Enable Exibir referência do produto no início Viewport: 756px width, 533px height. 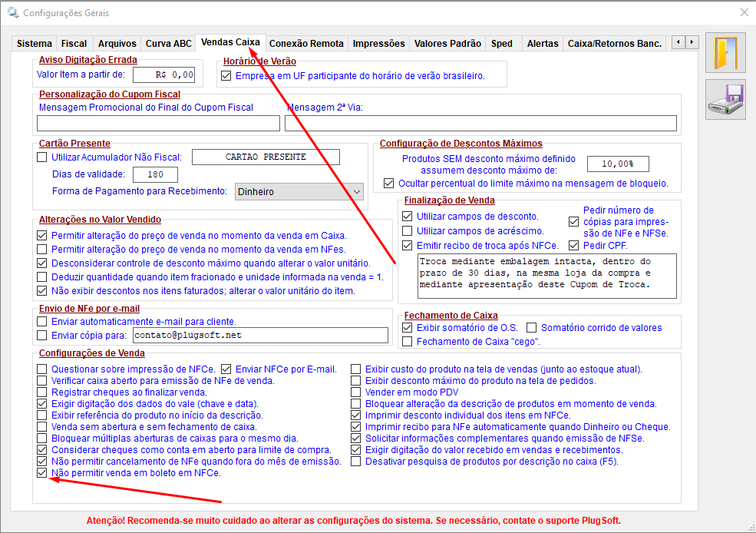42,415
